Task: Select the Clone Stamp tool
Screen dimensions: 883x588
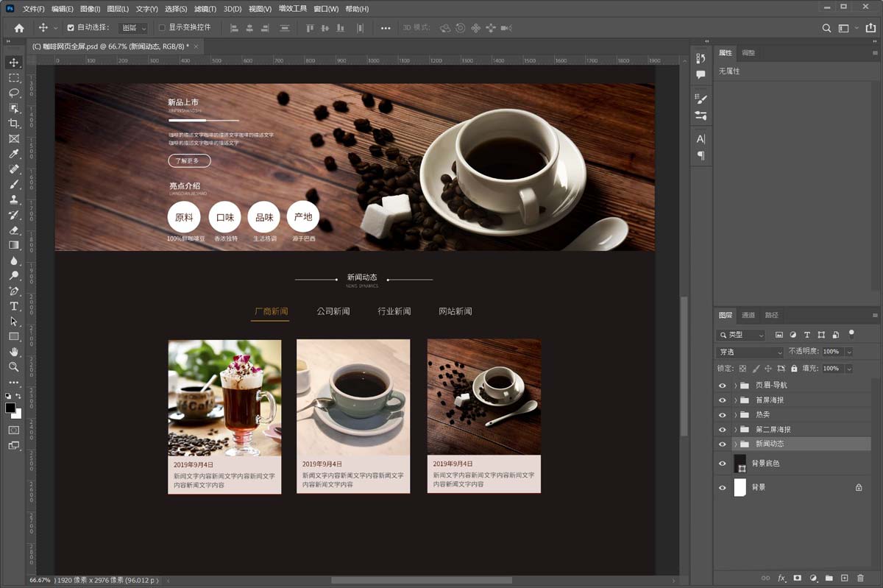Action: (13, 199)
